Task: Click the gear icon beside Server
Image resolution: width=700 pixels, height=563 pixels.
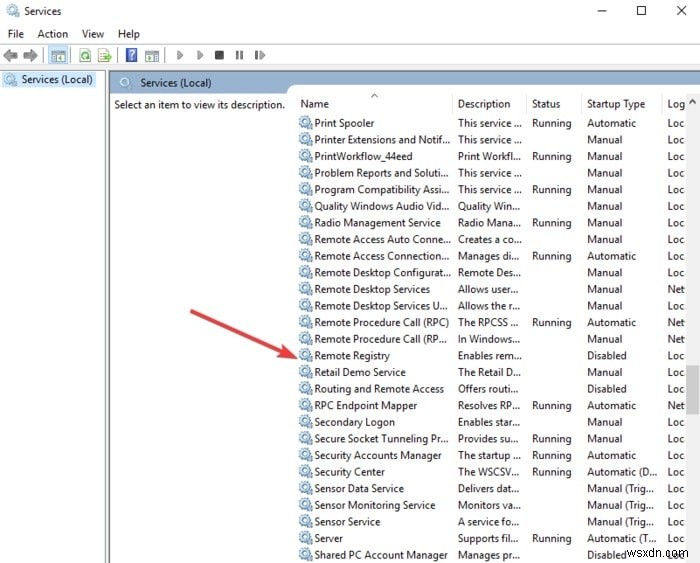Action: pyautogui.click(x=305, y=538)
